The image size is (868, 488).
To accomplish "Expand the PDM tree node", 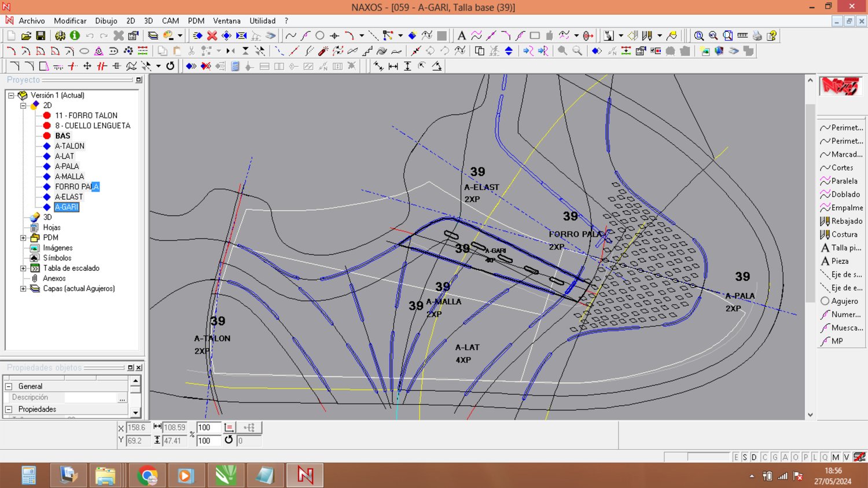I will [23, 238].
